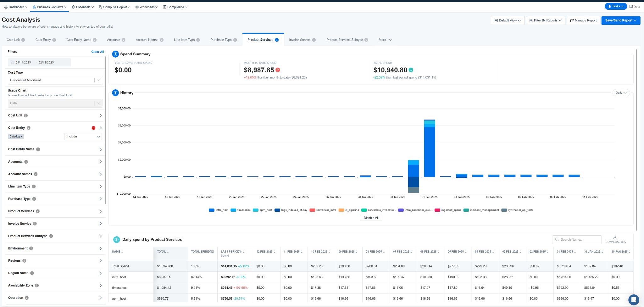644x307 pixels.
Task: Expand the Accounts filter section
Action: click(x=55, y=162)
